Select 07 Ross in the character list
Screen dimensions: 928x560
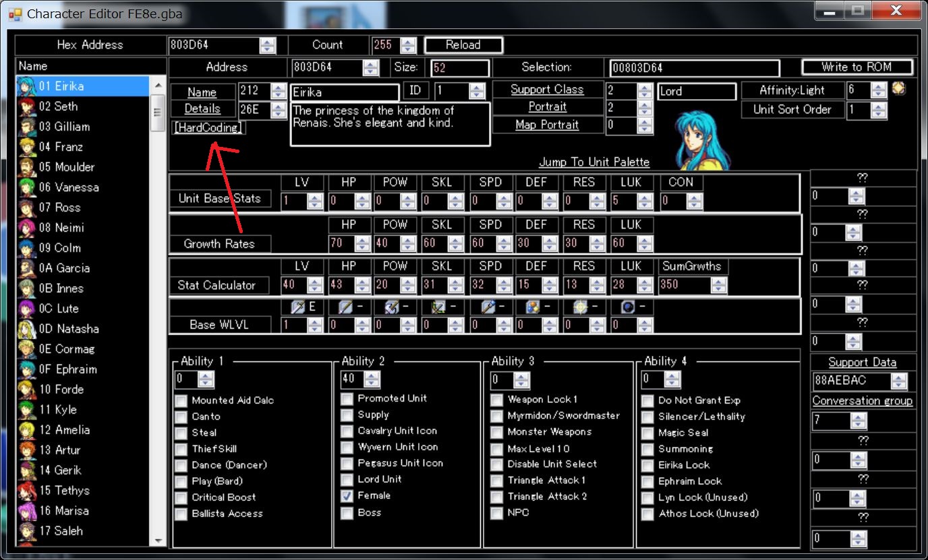[x=83, y=208]
